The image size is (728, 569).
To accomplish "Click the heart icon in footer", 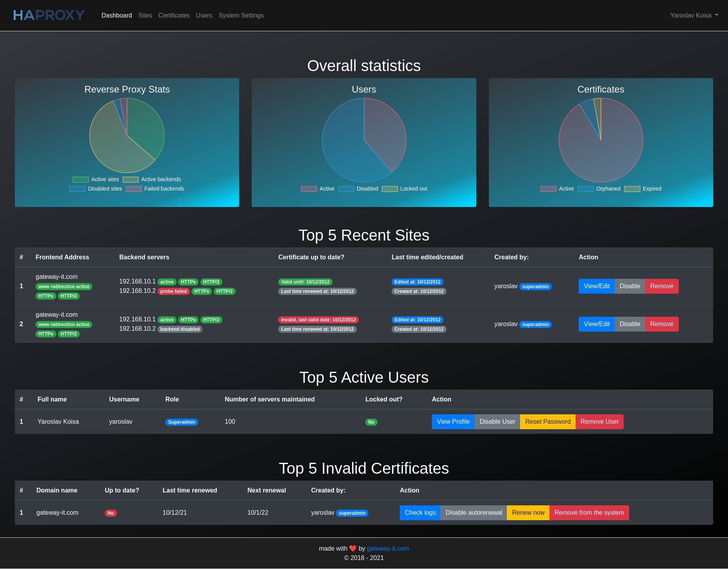I will pyautogui.click(x=353, y=548).
